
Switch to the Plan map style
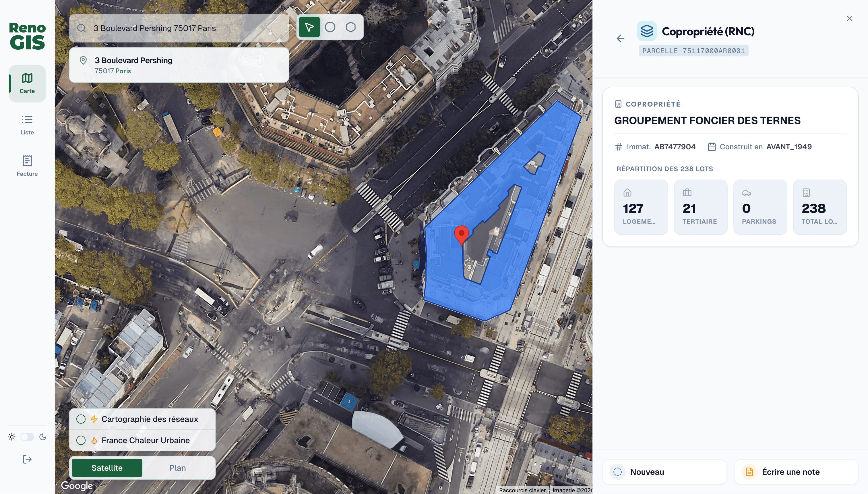(177, 468)
